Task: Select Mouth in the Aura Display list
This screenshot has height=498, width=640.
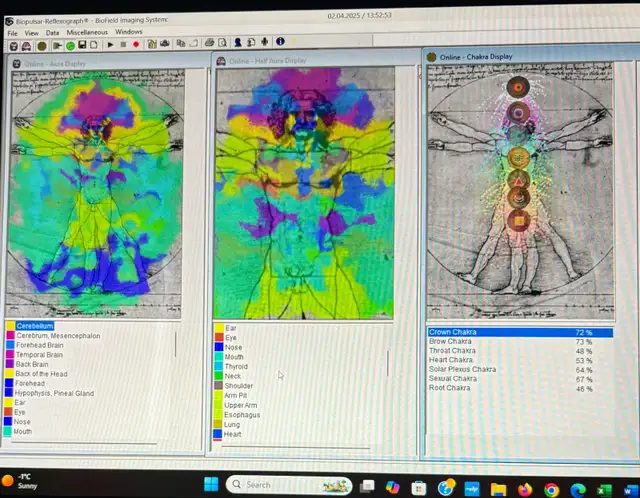Action: tap(22, 431)
